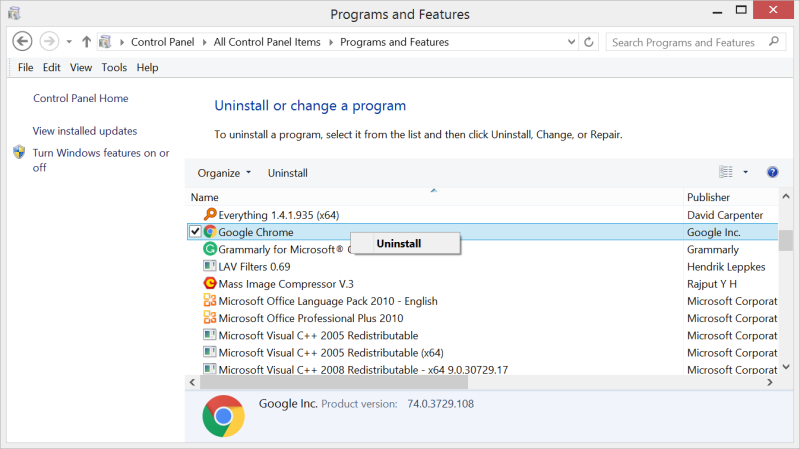Open recent locations dropdown arrow
The image size is (800, 449).
click(69, 42)
